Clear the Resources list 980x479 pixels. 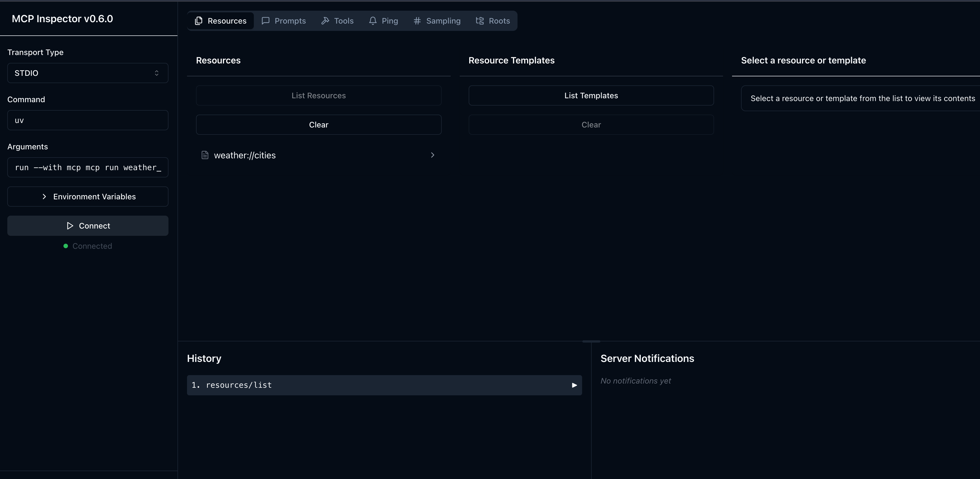pyautogui.click(x=319, y=125)
